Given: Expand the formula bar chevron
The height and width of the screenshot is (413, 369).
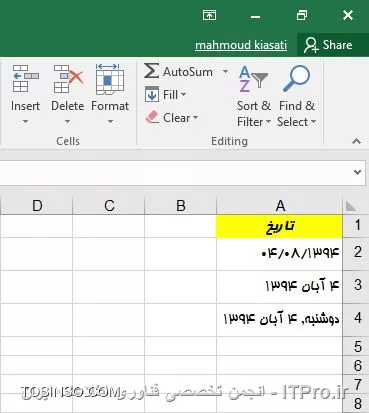Looking at the screenshot, I should tap(357, 172).
